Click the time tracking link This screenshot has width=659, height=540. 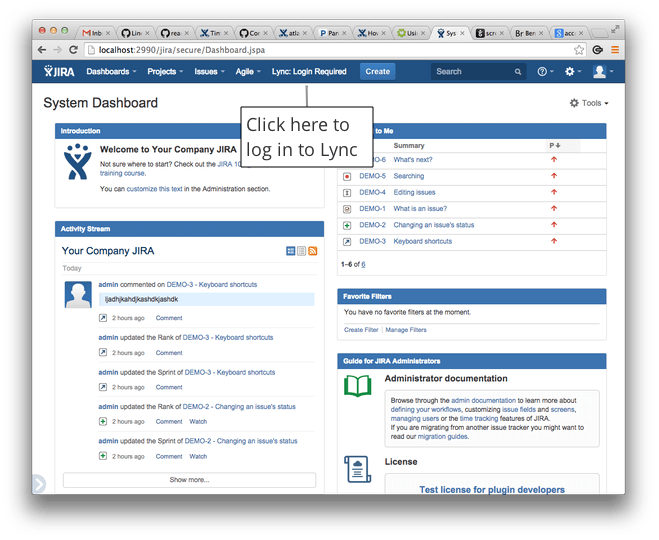(479, 419)
